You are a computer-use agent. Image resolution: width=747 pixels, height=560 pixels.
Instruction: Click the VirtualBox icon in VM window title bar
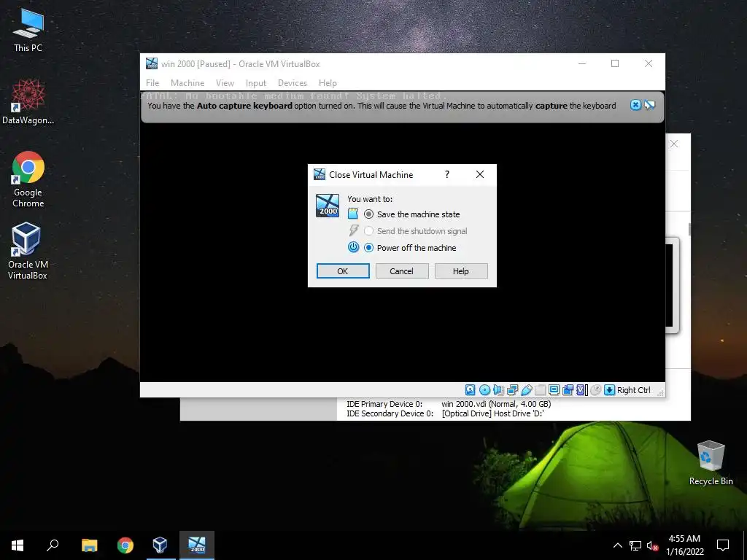coord(152,63)
